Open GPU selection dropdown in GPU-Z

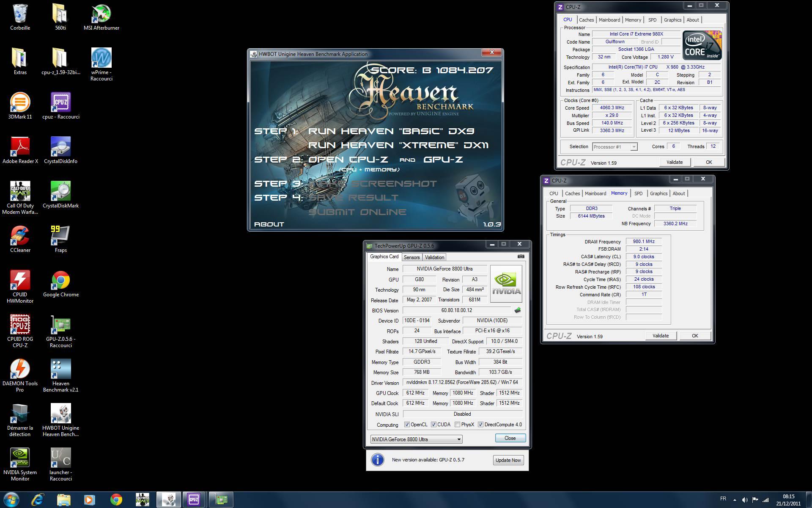[x=417, y=439]
